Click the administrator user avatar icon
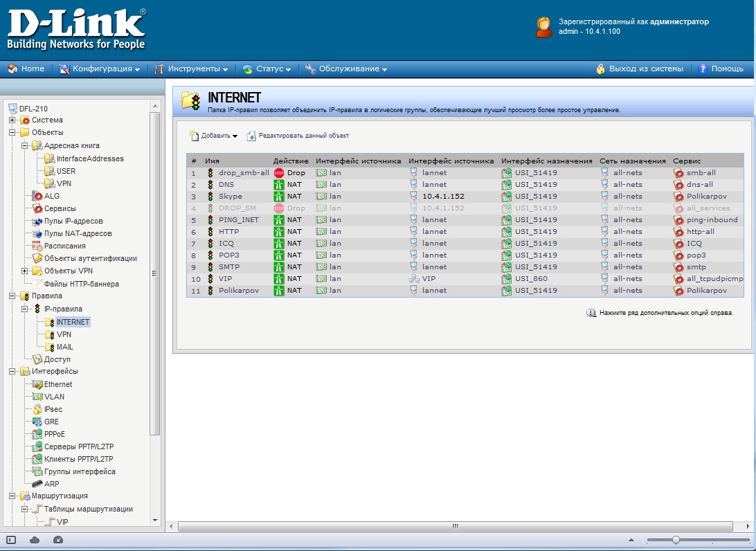The image size is (756, 551). click(x=544, y=27)
